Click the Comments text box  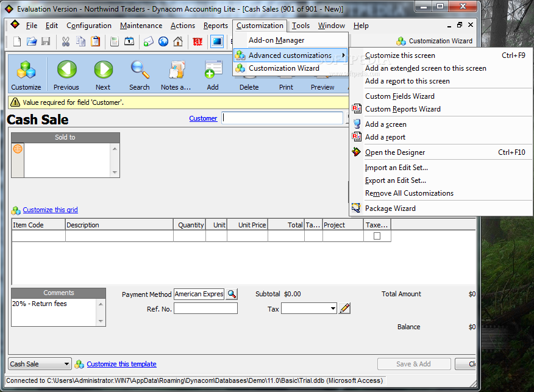[55, 312]
